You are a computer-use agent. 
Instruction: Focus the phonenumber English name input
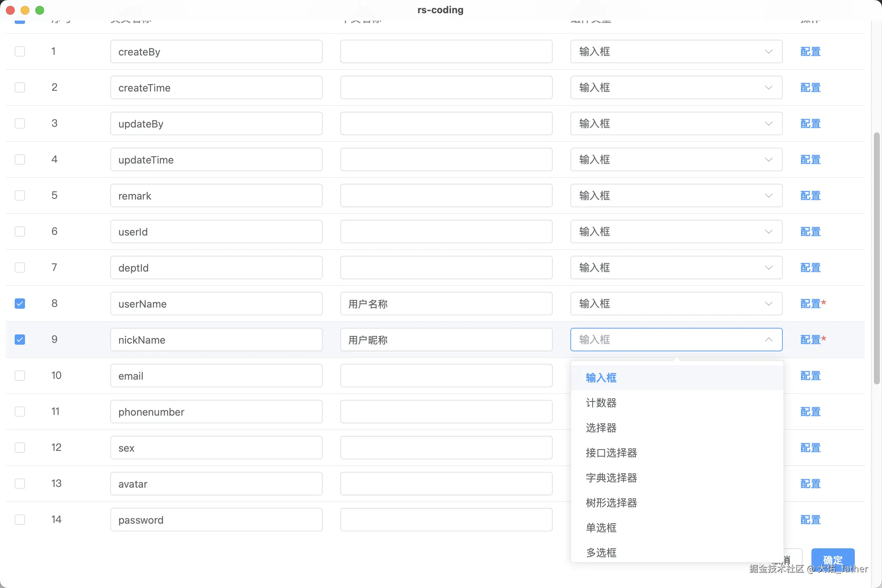(216, 411)
